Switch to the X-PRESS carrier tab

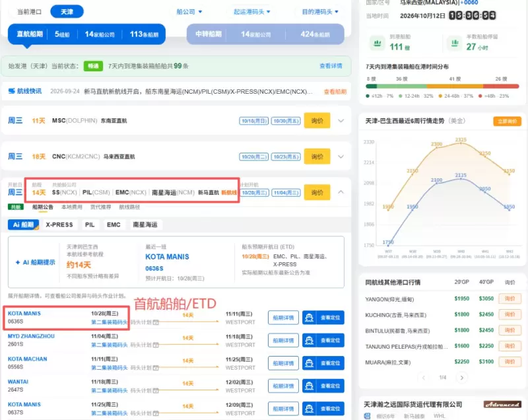[59, 225]
